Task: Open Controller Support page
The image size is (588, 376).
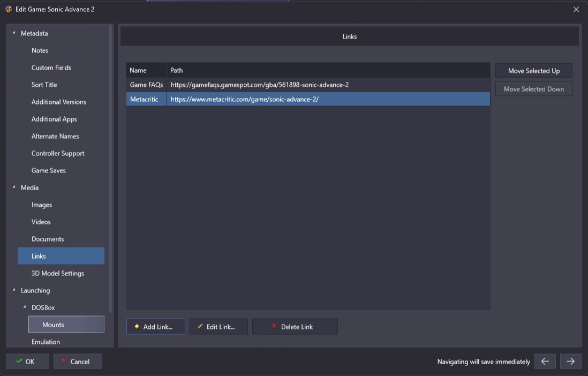Action: (58, 154)
